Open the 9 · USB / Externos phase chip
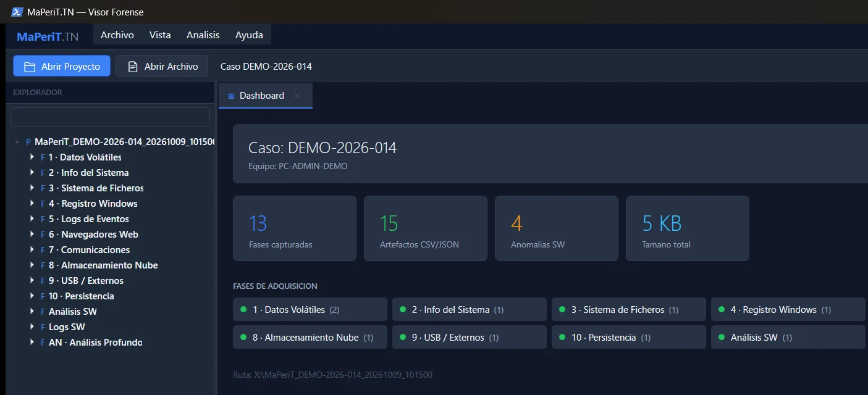Viewport: 868px width, 395px height. pyautogui.click(x=470, y=337)
